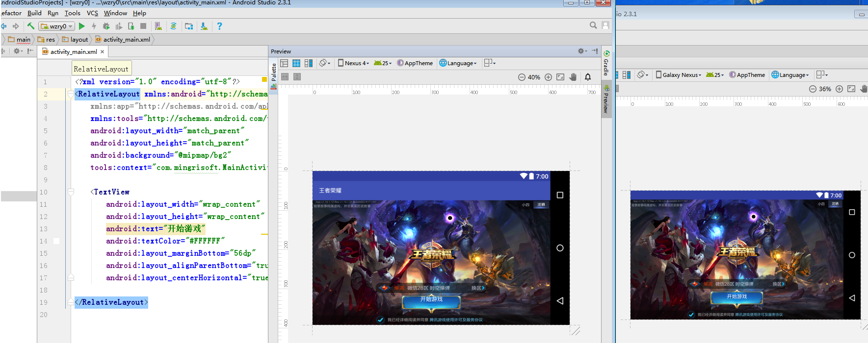Click the blue Help question mark icon
This screenshot has width=868, height=343.
click(219, 26)
